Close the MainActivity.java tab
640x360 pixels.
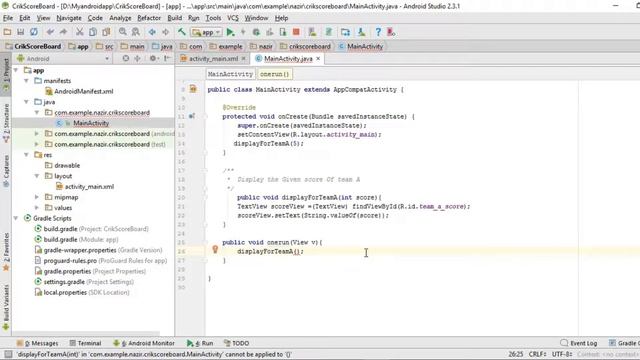click(318, 59)
